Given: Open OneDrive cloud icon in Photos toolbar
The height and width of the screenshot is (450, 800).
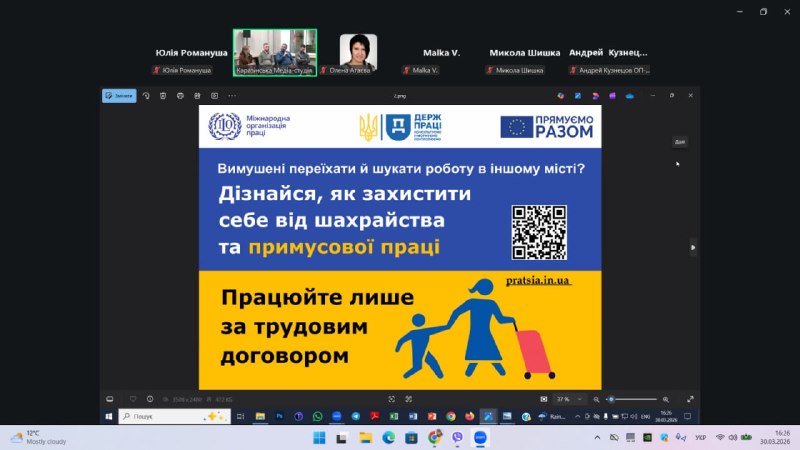Looking at the screenshot, I should click(x=630, y=96).
